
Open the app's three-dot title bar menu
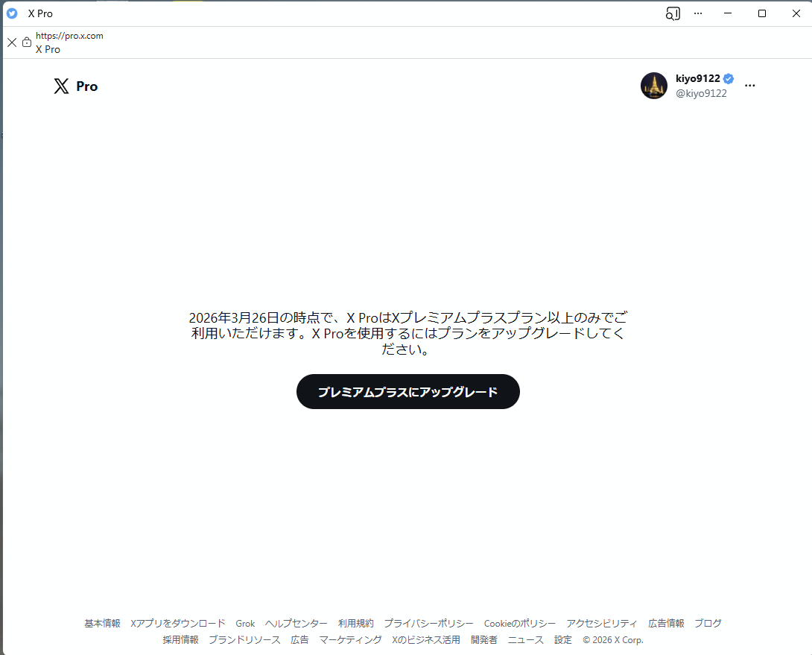pyautogui.click(x=698, y=13)
